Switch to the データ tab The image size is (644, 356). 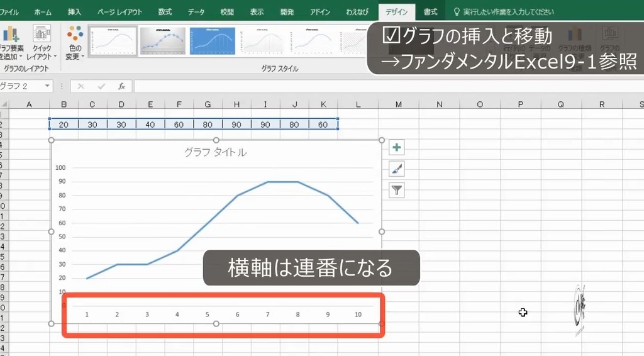(196, 12)
